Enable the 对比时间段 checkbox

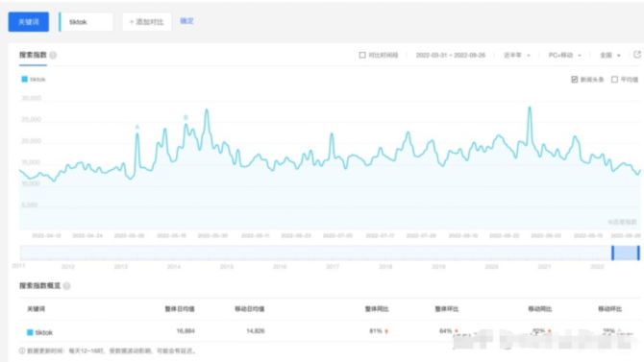point(362,55)
